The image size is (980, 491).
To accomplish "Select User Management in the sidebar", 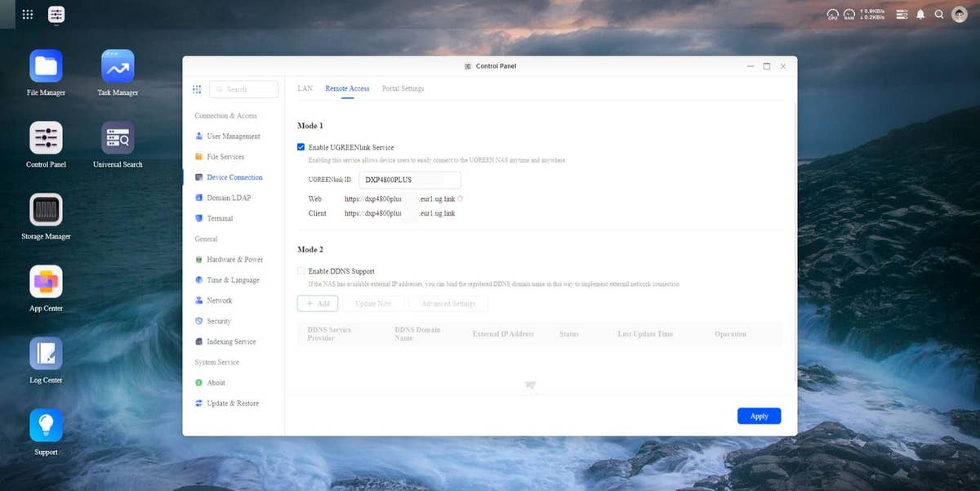I will (x=233, y=136).
